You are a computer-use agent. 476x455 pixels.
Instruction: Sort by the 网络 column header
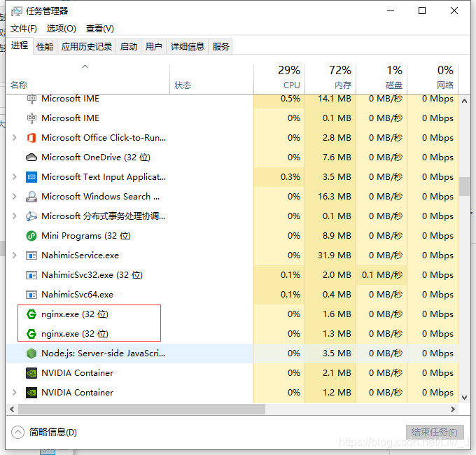433,79
